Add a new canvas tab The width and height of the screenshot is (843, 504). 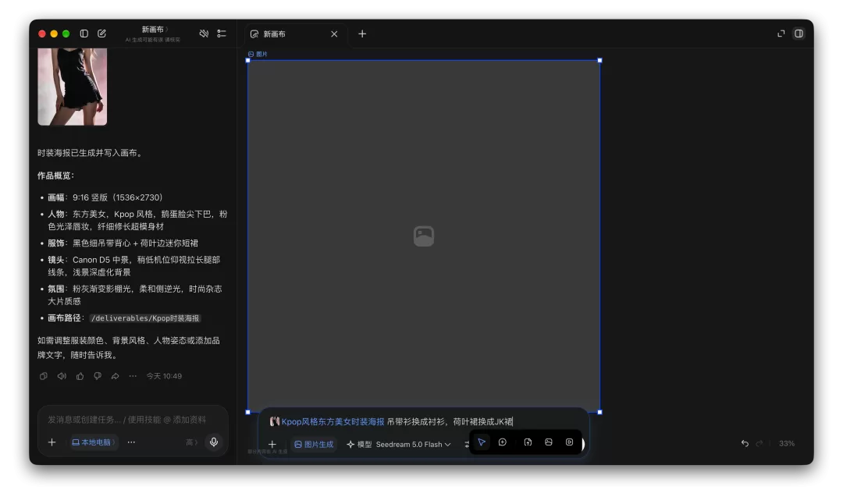point(362,34)
